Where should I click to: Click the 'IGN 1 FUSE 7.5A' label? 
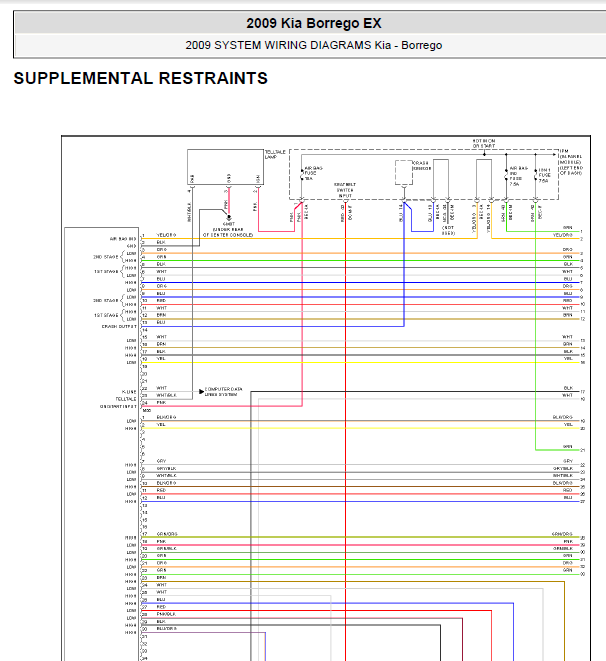click(544, 175)
